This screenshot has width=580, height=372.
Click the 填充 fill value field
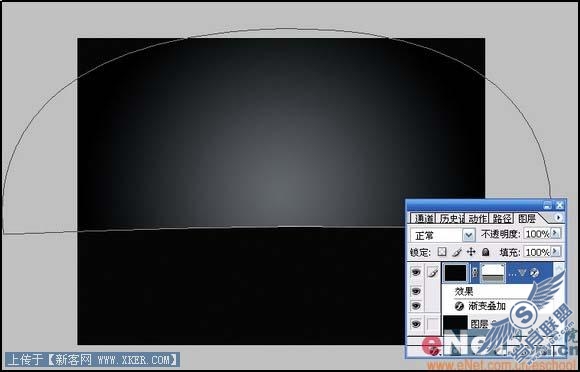point(537,253)
